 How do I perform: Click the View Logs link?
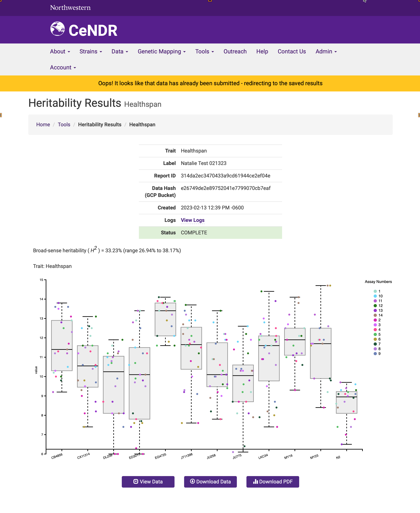pos(193,220)
